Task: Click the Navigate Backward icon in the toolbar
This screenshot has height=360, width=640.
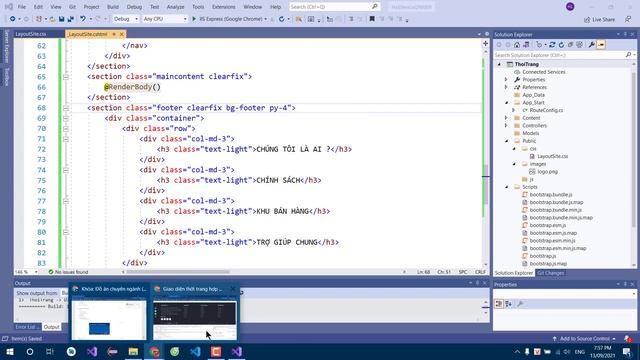Action: click(x=13, y=19)
